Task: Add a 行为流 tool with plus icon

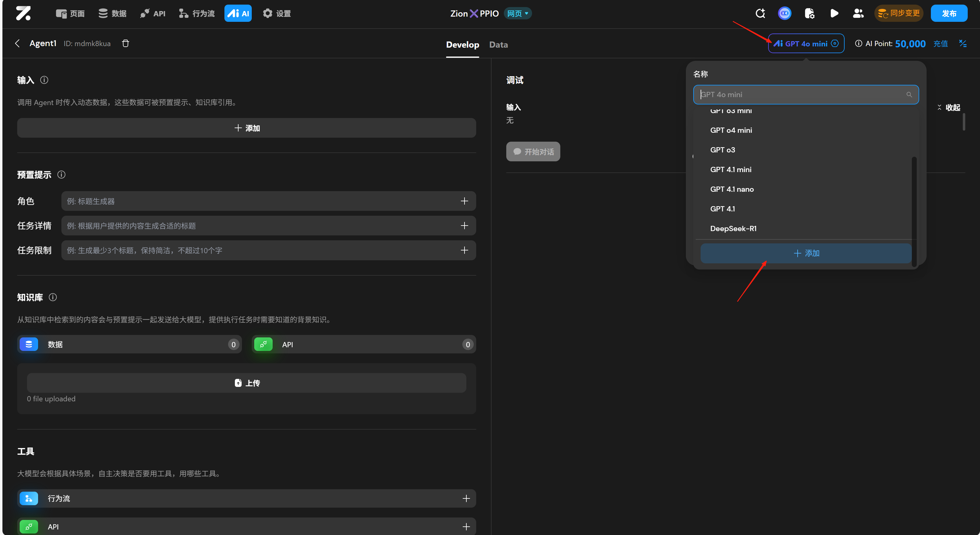Action: [466, 498]
